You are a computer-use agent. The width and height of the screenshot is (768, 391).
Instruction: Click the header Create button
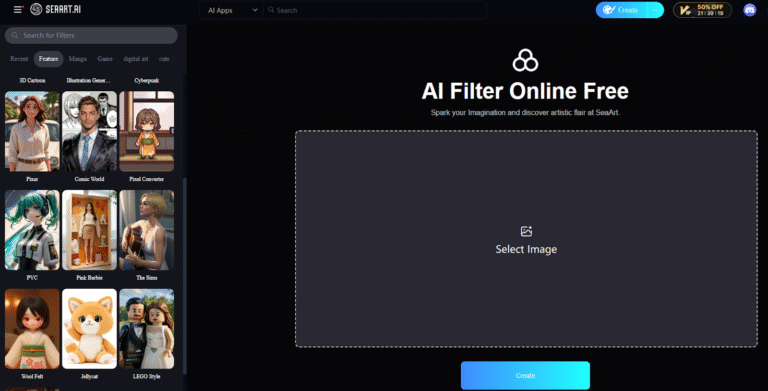(x=622, y=10)
